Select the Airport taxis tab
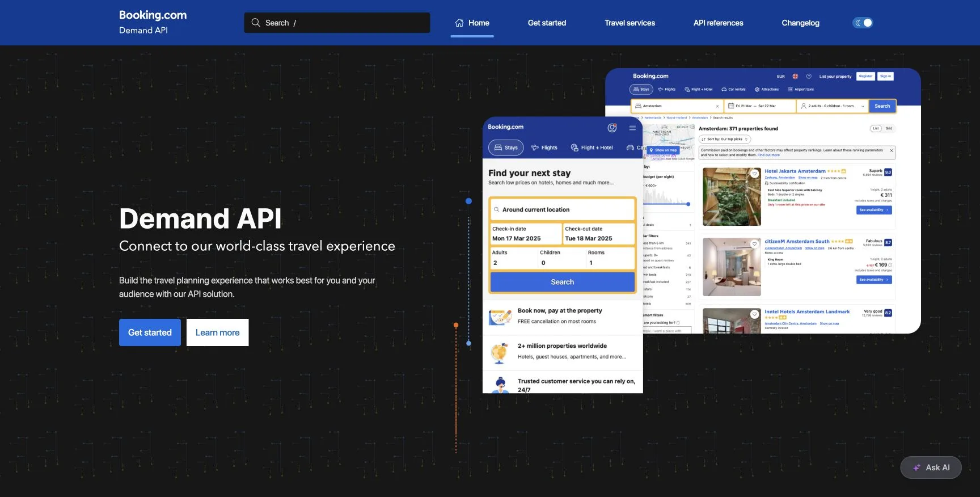Viewport: 980px width, 497px height. point(801,89)
